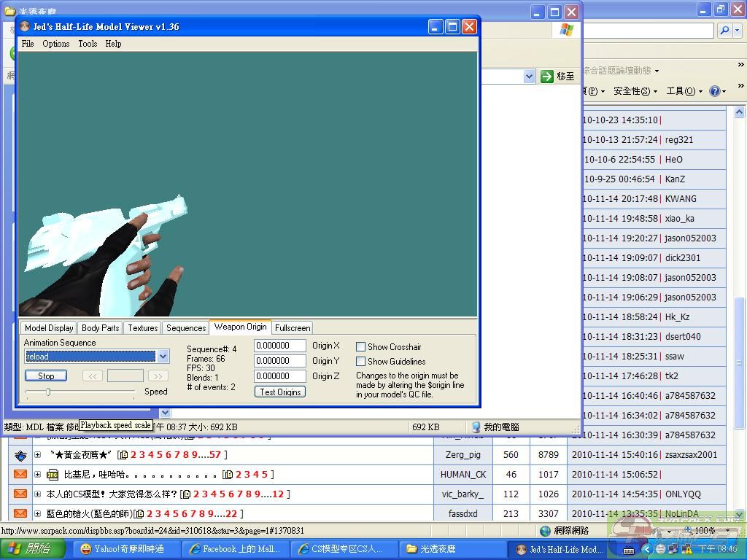Click the magnifier search icon in the browser window
747x560 pixels.
(724, 31)
